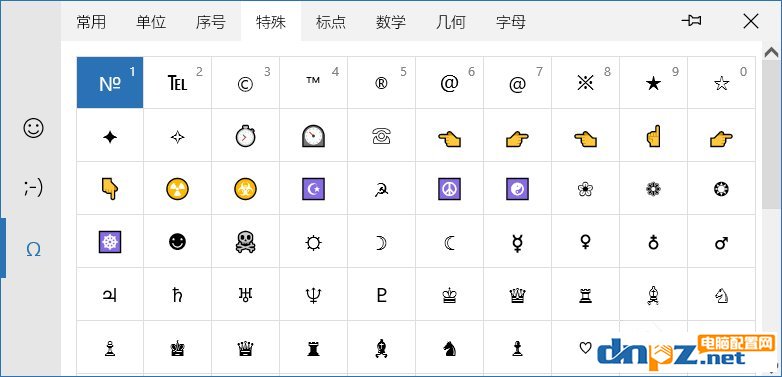Select the black chess knight ♞
The height and width of the screenshot is (377, 782).
[x=449, y=348]
